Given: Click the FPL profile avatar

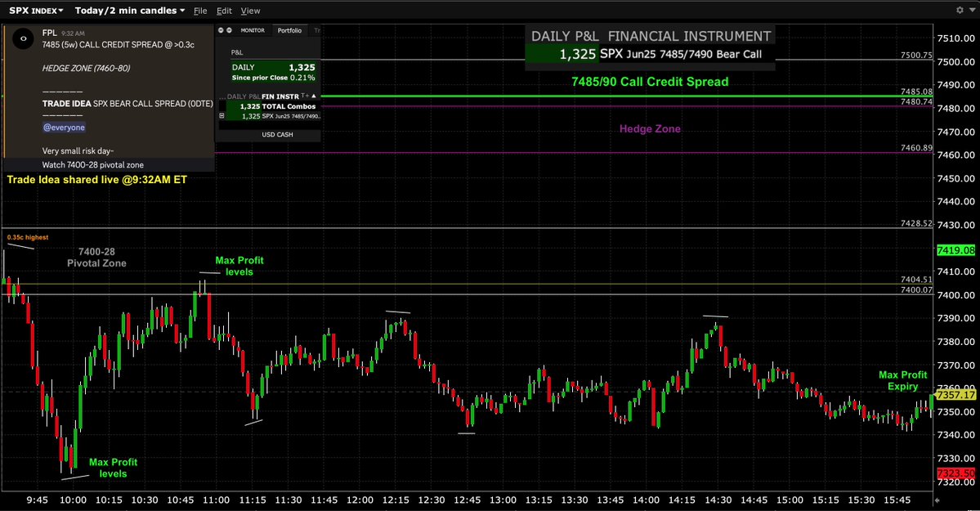Looking at the screenshot, I should pos(23,38).
